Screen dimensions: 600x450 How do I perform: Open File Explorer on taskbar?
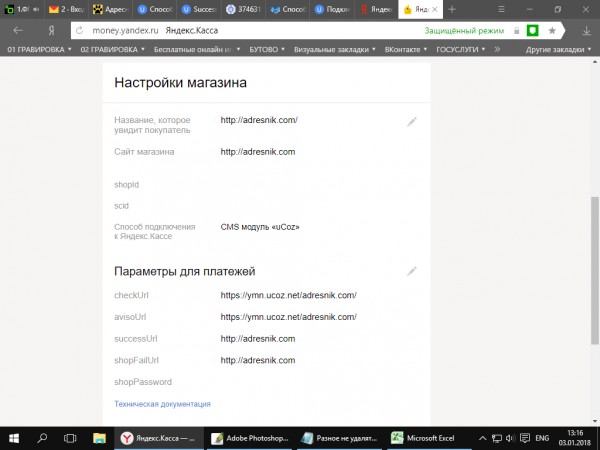coord(99,438)
